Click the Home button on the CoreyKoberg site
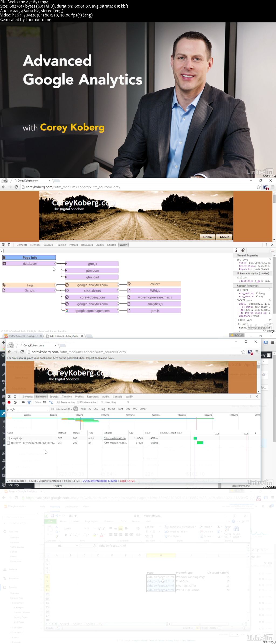This screenshot has height=644, width=276. point(207,237)
